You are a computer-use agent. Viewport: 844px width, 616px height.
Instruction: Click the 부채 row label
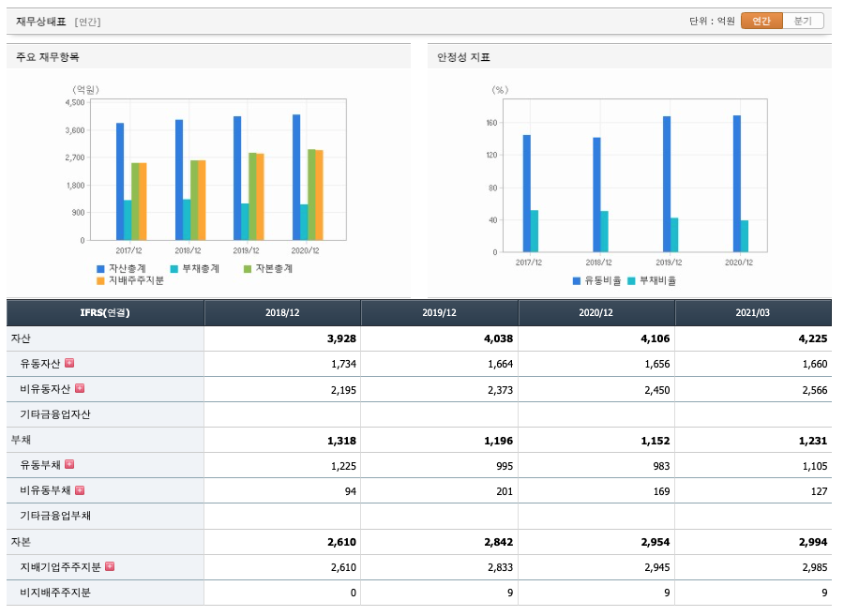[21, 440]
